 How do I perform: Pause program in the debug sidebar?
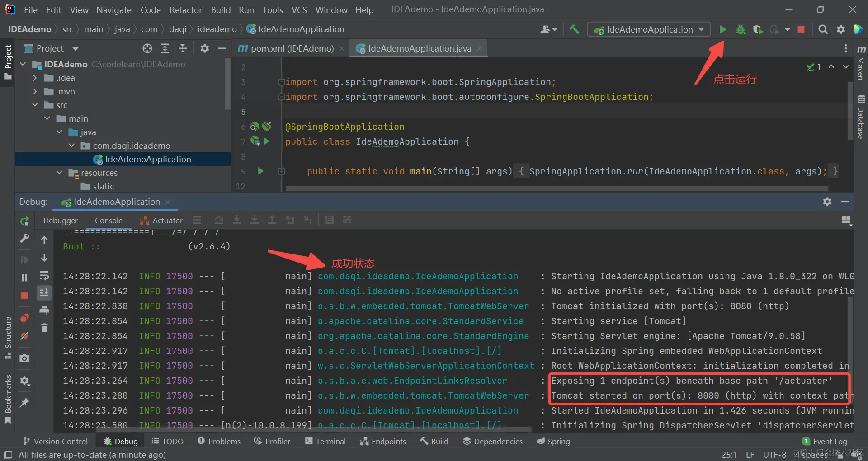pos(24,278)
